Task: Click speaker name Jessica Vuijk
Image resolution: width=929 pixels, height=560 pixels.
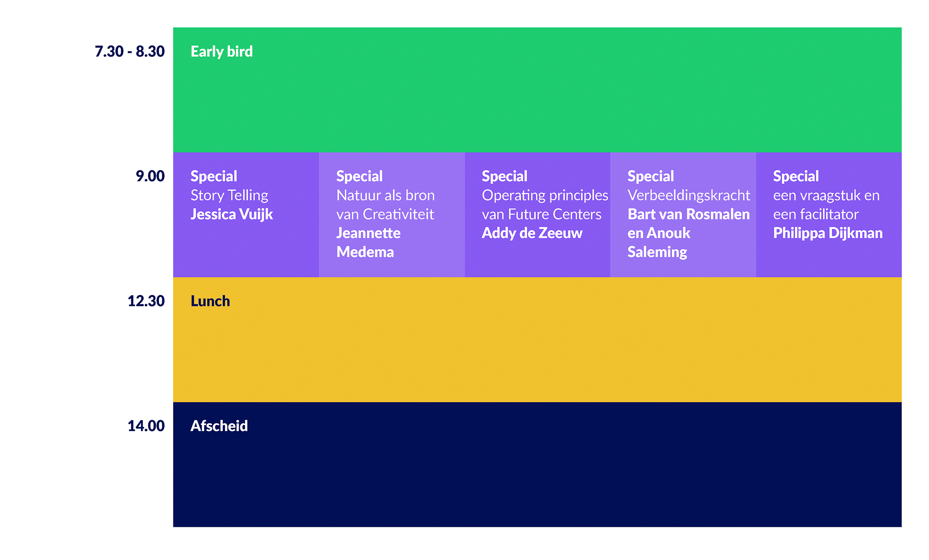Action: 231,214
